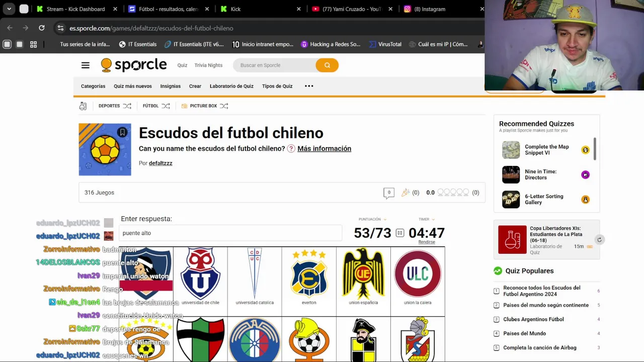Screen dimensions: 644x362
Task: Switch to the YouTube Yami Cruzado tab
Action: tap(351, 9)
